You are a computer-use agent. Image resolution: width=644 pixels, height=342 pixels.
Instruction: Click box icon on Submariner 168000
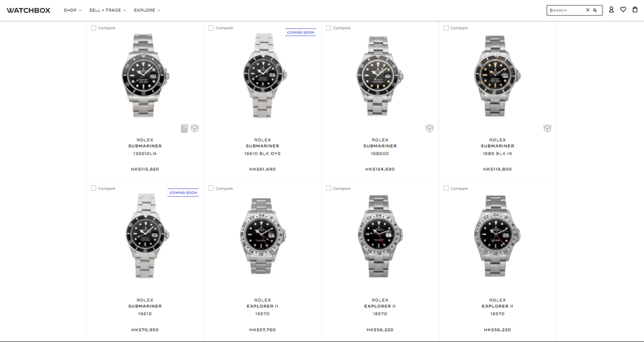point(429,128)
